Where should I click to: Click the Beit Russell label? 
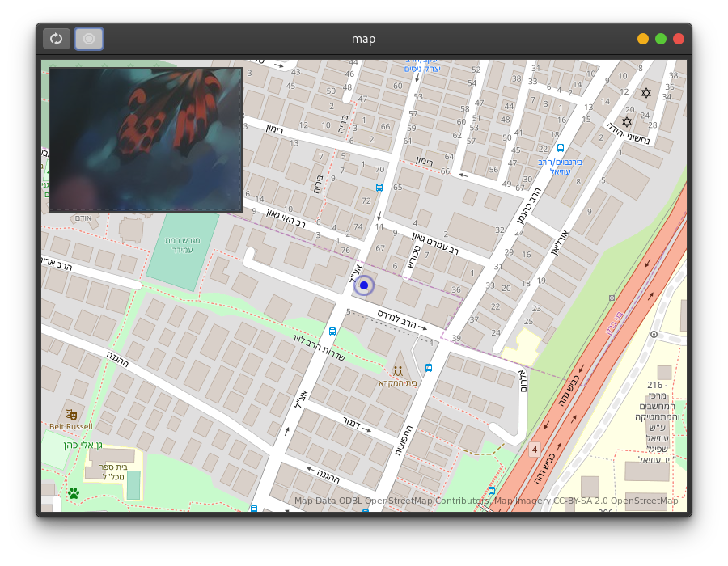point(71,427)
